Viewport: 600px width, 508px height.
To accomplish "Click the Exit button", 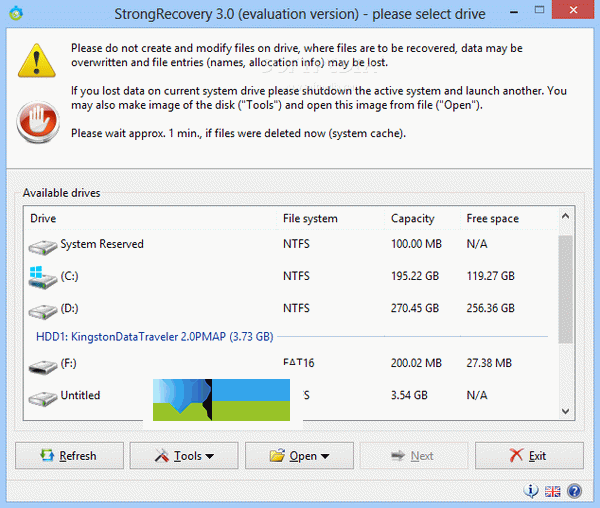I will point(529,456).
